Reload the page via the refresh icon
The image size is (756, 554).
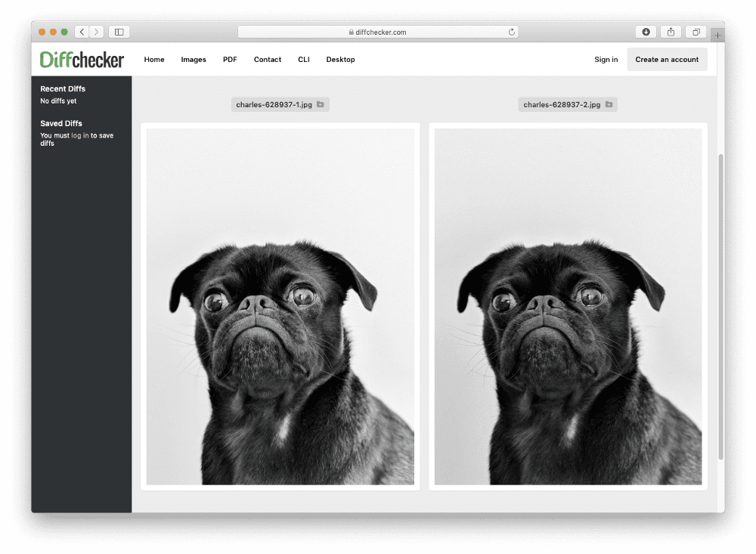512,32
